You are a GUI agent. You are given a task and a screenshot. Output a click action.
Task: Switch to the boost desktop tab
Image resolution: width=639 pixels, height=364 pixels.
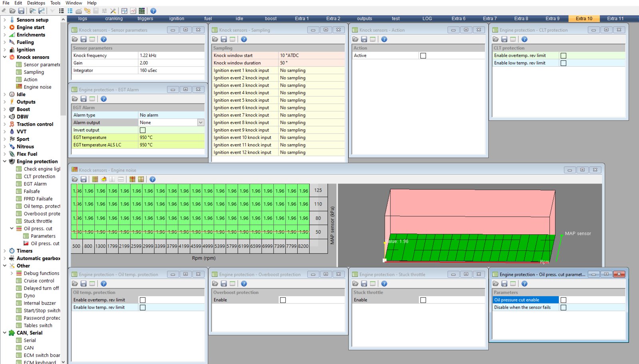point(271,18)
